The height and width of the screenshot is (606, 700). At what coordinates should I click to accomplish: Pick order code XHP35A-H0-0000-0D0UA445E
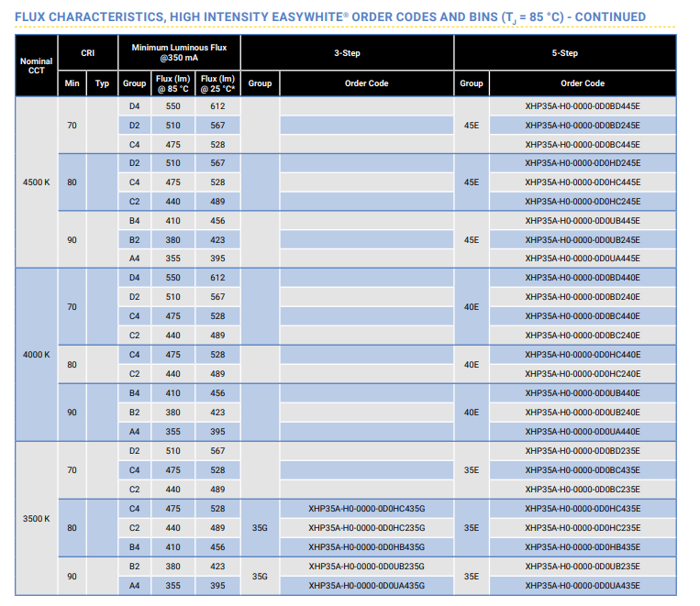pyautogui.click(x=583, y=259)
